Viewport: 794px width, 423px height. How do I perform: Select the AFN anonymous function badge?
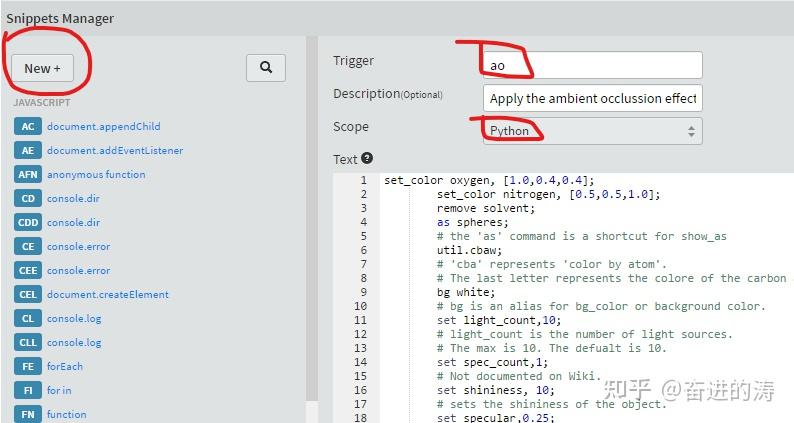click(x=28, y=174)
